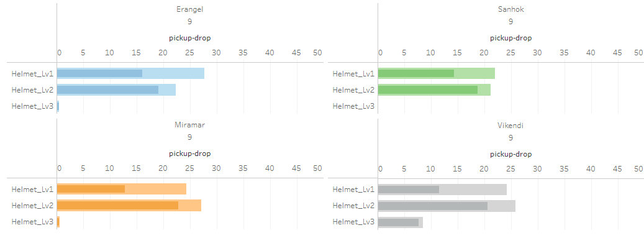
Task: Select the Vikendi Helmet_Lv2 dark gray bar
Action: click(433, 206)
